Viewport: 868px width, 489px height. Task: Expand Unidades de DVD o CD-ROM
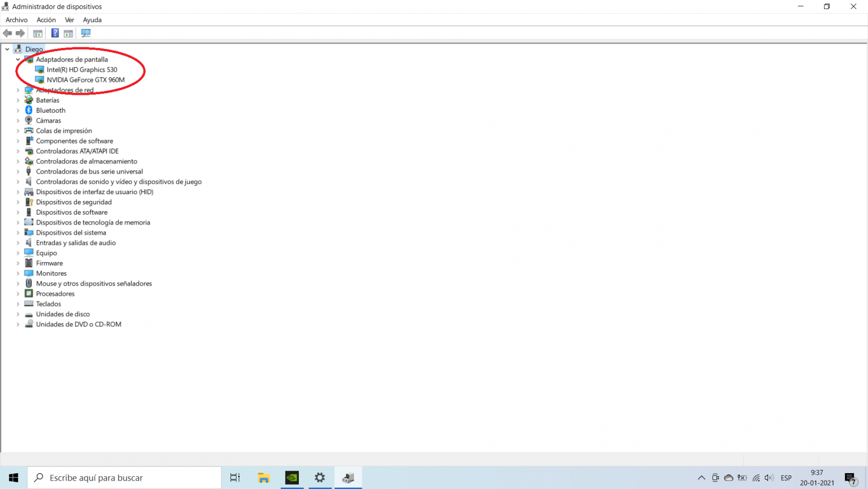pos(18,324)
